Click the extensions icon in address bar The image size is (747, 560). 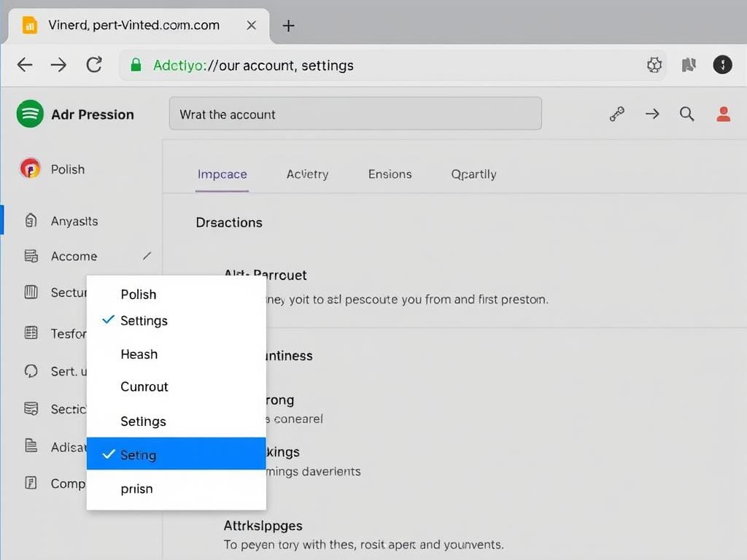click(x=654, y=65)
